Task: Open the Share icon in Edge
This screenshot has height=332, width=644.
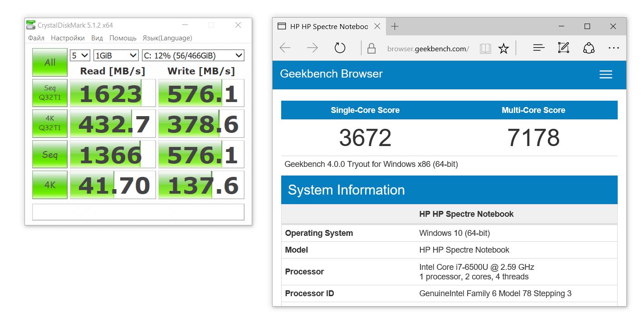Action: (x=589, y=48)
